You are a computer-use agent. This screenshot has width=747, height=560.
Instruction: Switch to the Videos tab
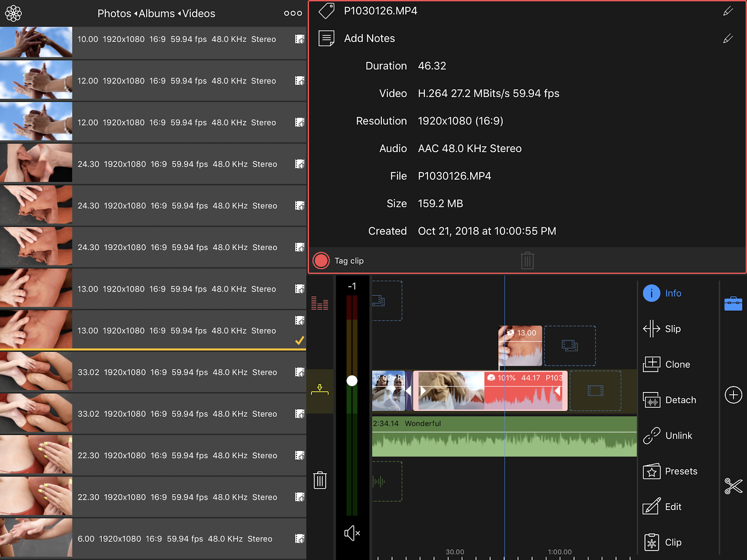coord(199,14)
